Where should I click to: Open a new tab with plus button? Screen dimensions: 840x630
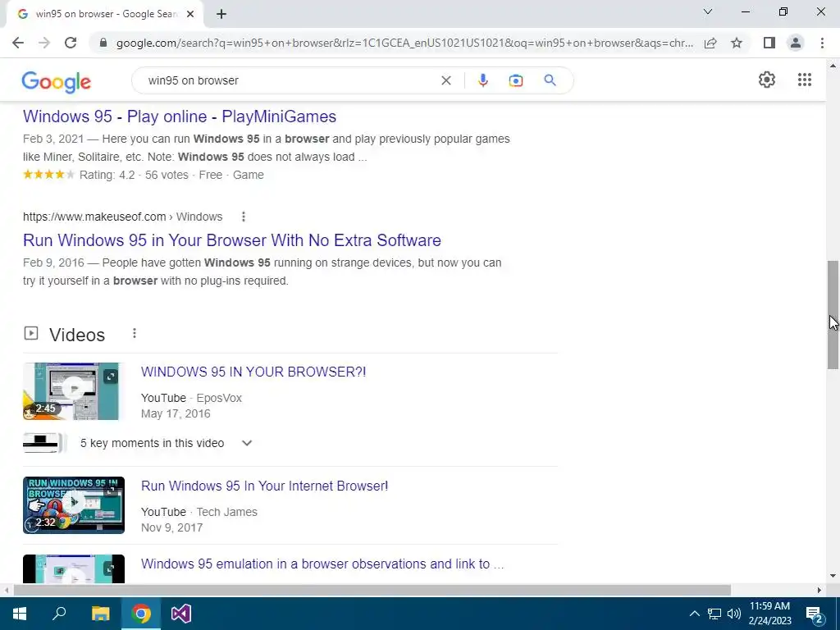[x=221, y=14]
